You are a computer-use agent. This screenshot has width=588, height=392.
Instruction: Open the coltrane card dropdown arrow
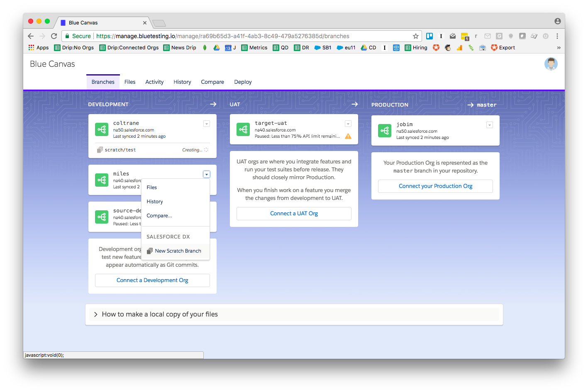(x=207, y=124)
